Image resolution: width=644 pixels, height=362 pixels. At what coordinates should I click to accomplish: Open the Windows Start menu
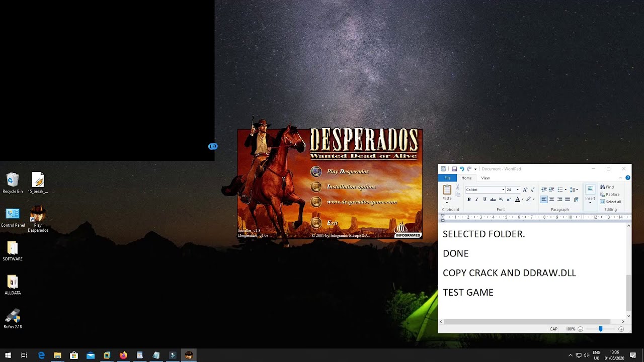(x=8, y=355)
